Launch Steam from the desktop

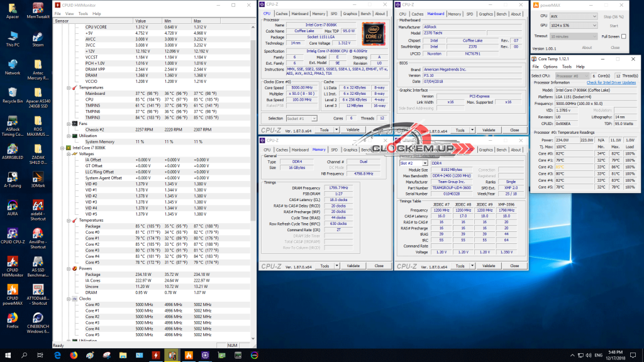point(38,39)
